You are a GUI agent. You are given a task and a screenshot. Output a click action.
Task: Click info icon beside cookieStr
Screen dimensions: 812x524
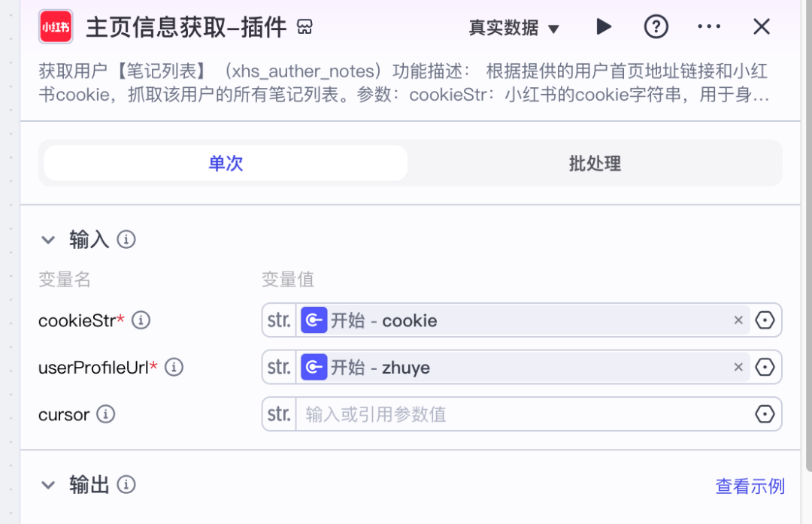pos(141,320)
